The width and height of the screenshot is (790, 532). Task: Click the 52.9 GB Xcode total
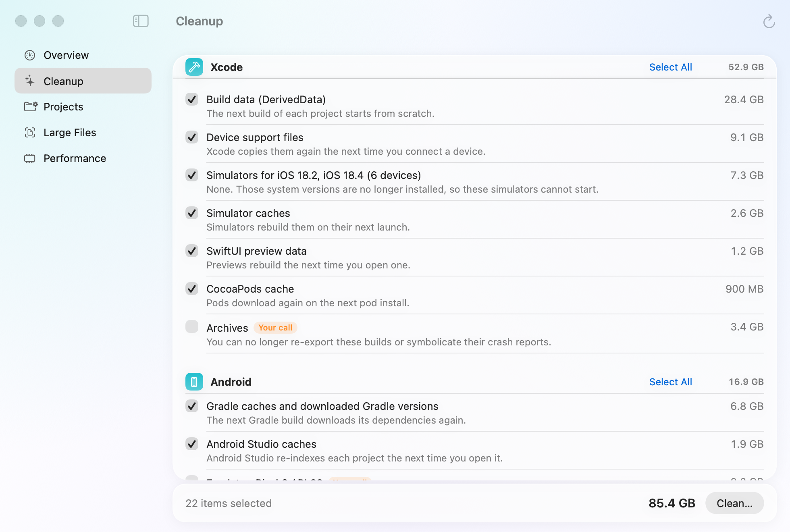click(746, 67)
